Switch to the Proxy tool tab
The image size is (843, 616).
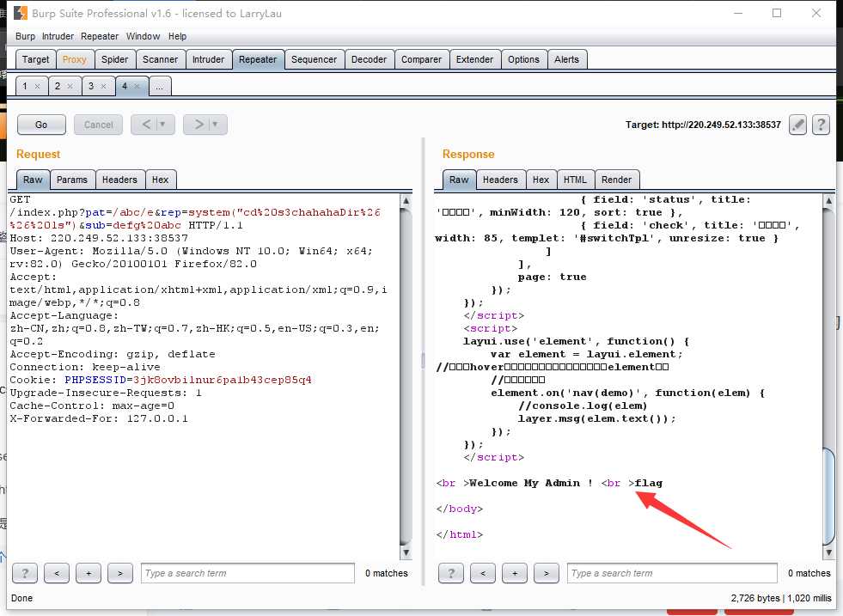pos(74,59)
